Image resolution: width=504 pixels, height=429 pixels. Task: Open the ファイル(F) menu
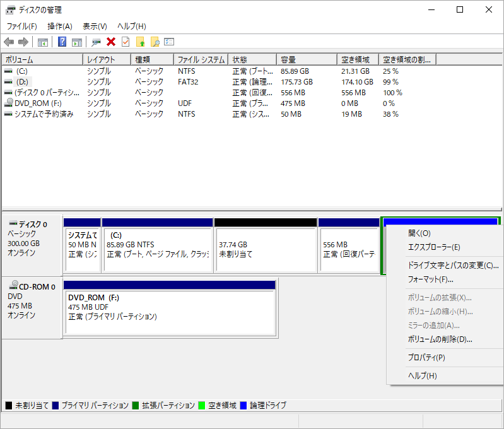(22, 26)
